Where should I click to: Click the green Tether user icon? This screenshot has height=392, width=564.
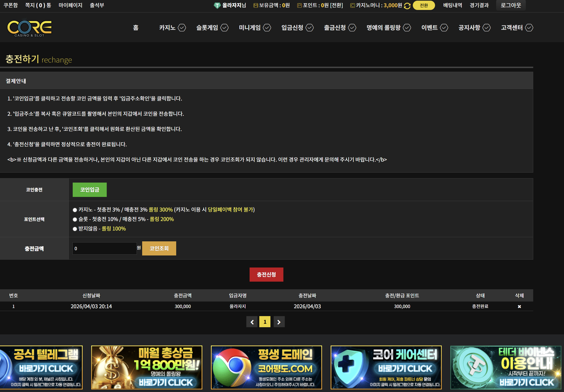(x=217, y=5)
